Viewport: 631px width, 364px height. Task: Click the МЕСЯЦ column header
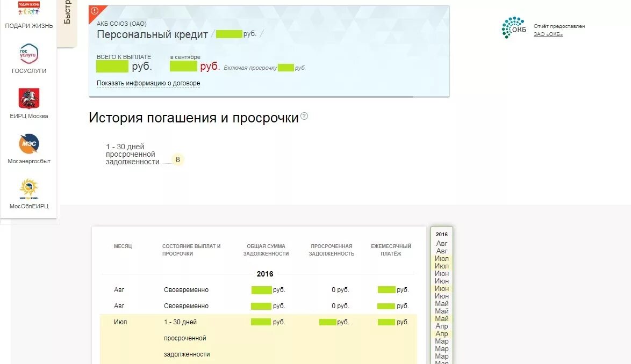123,246
